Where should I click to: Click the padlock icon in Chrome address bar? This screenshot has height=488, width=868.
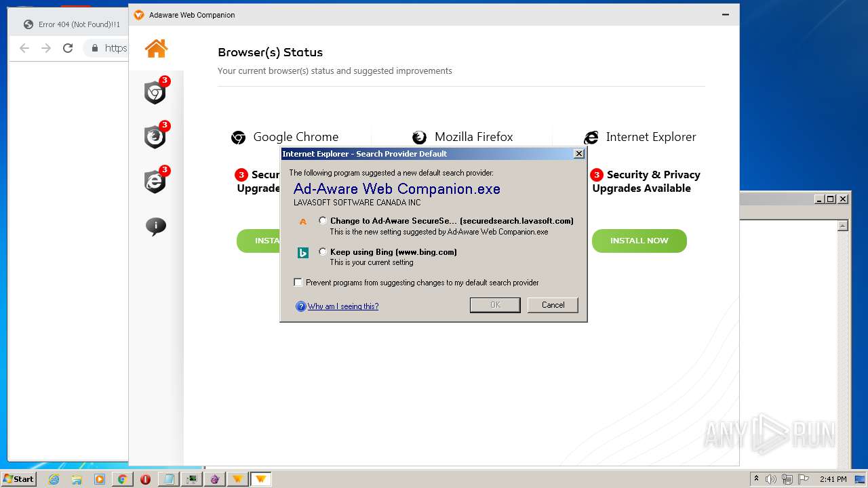(x=95, y=48)
